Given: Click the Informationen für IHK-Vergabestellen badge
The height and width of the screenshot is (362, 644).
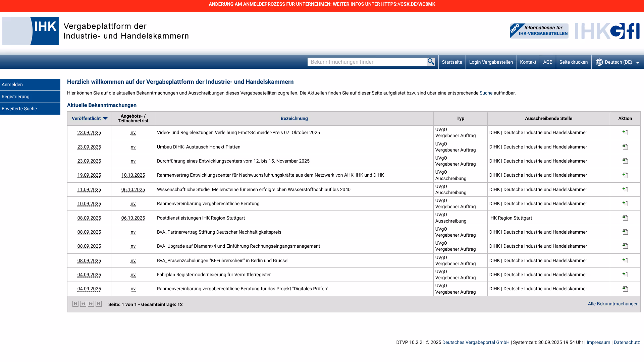Looking at the screenshot, I should point(539,31).
